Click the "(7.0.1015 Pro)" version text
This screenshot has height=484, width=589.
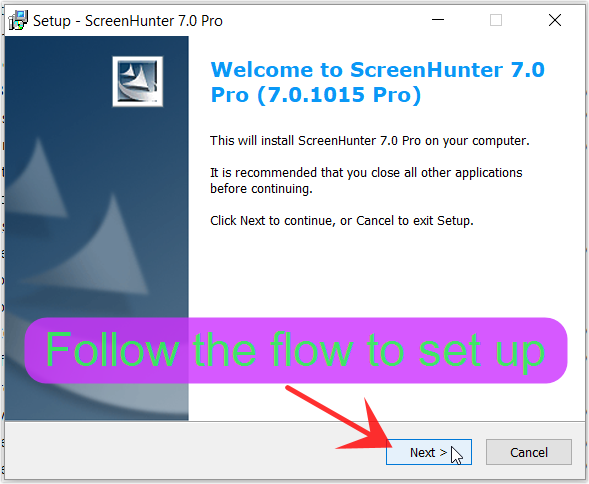(339, 94)
